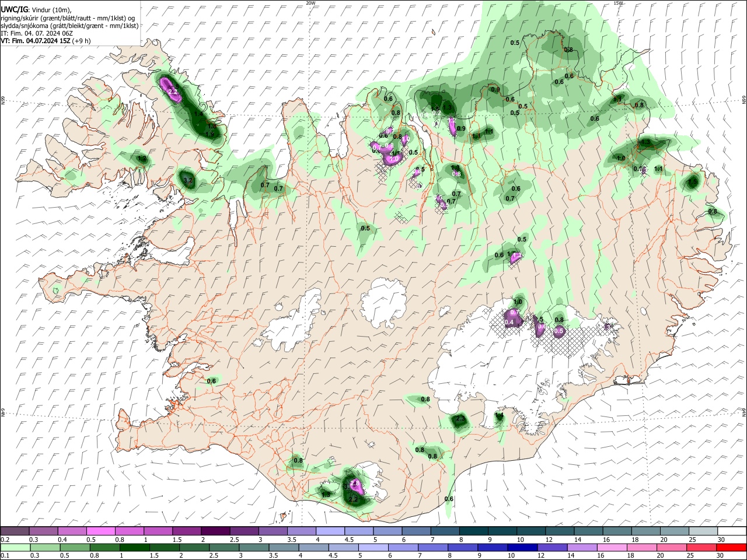Viewport: 747px width, 560px height.
Task: Pick the dark blue bottom-row swatch labeled 10
Action: (522, 547)
